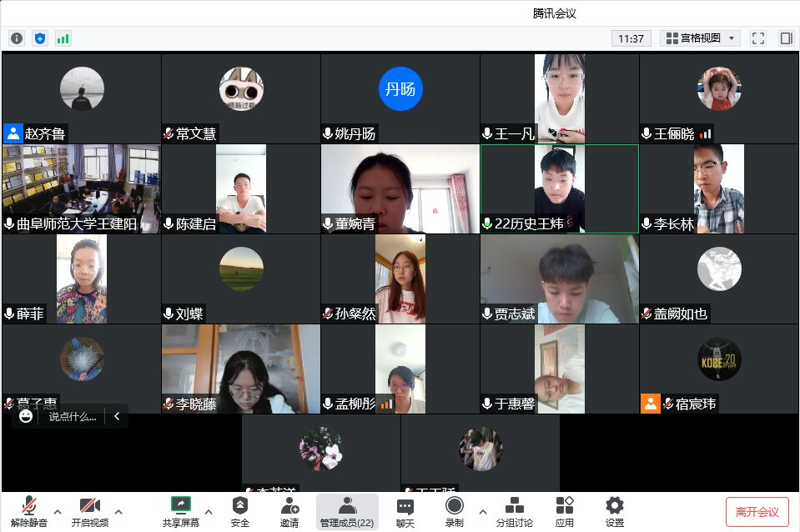Turn on camera with 开启视频
The image size is (800, 532).
89,511
